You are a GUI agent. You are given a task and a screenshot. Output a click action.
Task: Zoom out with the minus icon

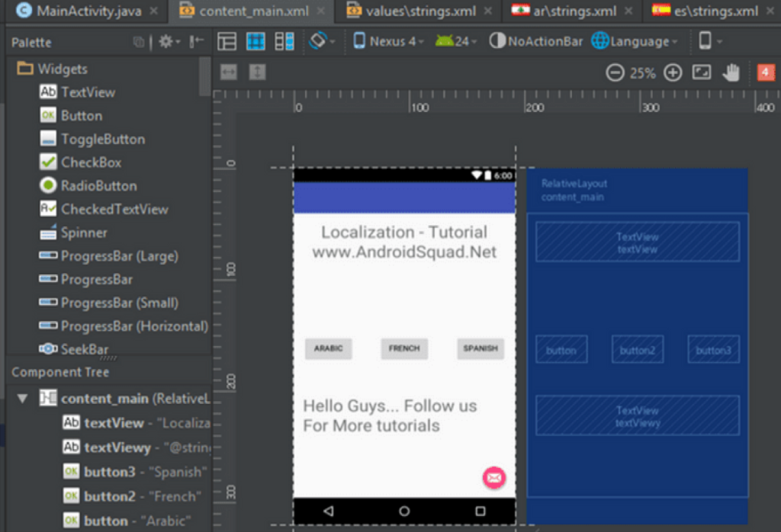(615, 73)
